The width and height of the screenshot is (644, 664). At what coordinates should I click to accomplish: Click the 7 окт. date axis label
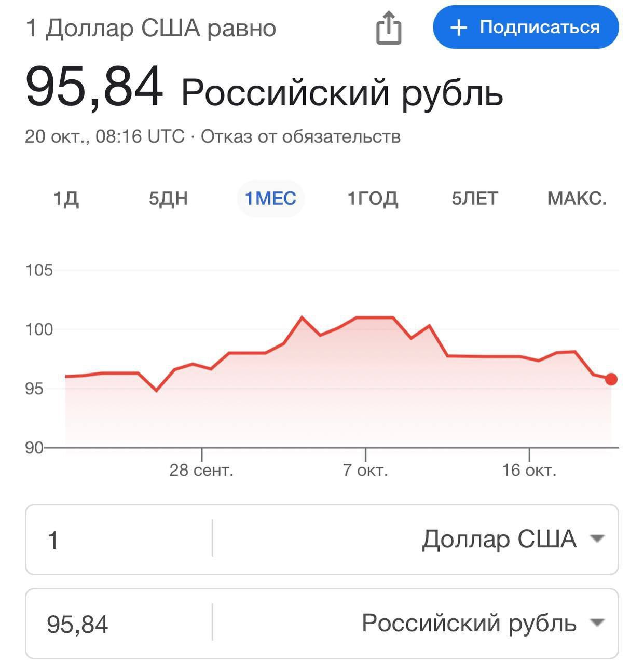(365, 471)
